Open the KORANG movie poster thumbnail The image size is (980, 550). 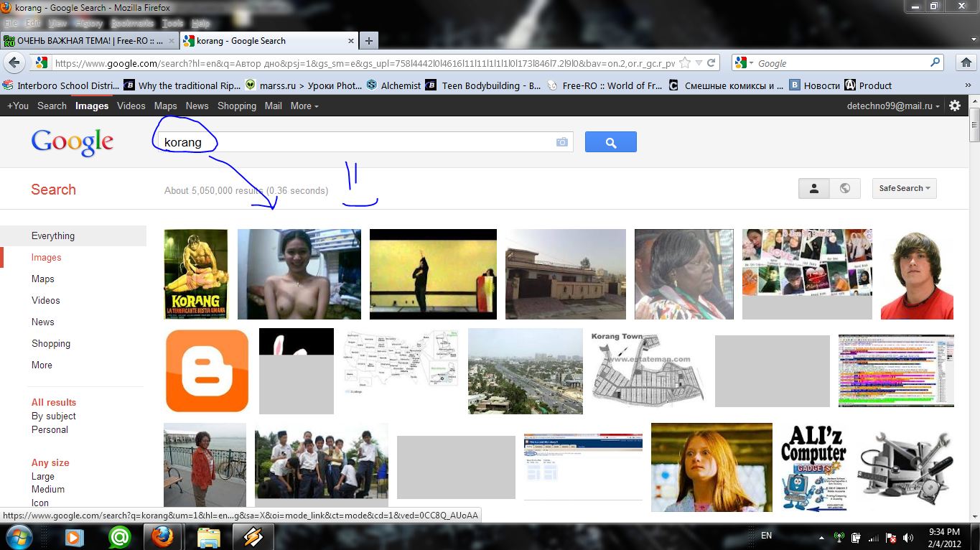[196, 274]
